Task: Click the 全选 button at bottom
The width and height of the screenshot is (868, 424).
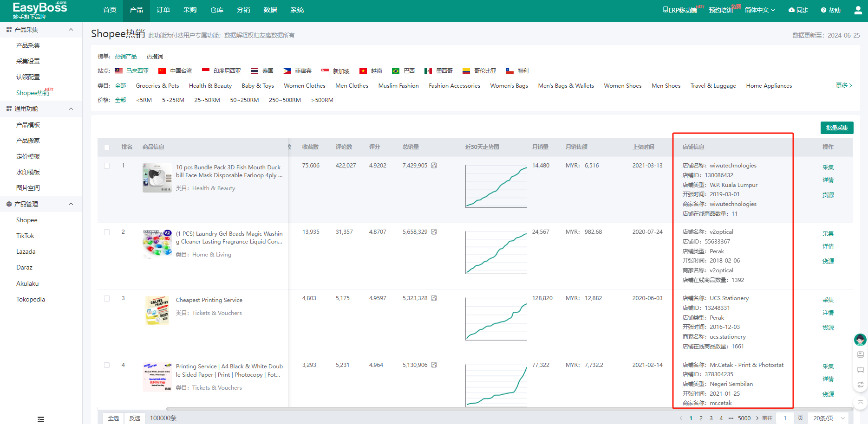Action: point(113,418)
